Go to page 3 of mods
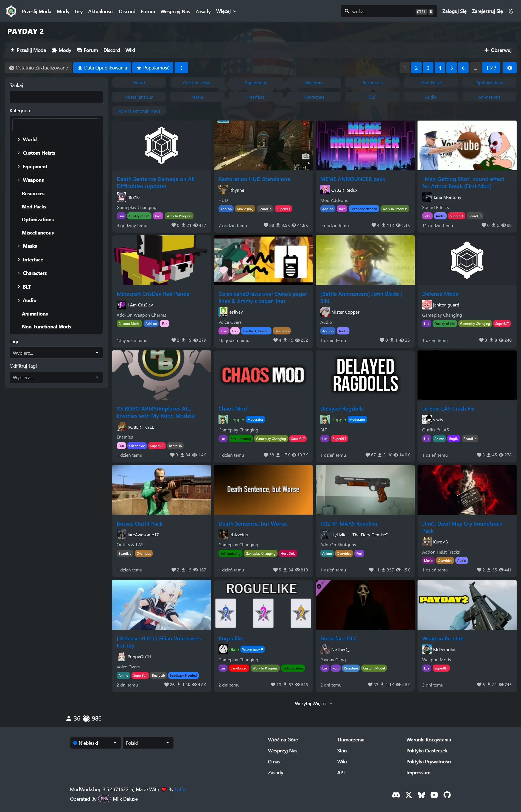Viewport: 521px width, 812px height. point(428,68)
